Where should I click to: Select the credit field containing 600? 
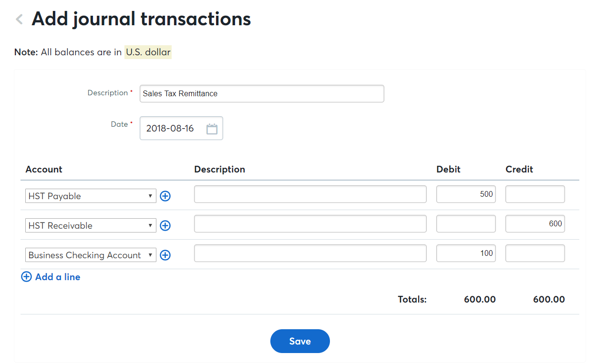pos(535,223)
